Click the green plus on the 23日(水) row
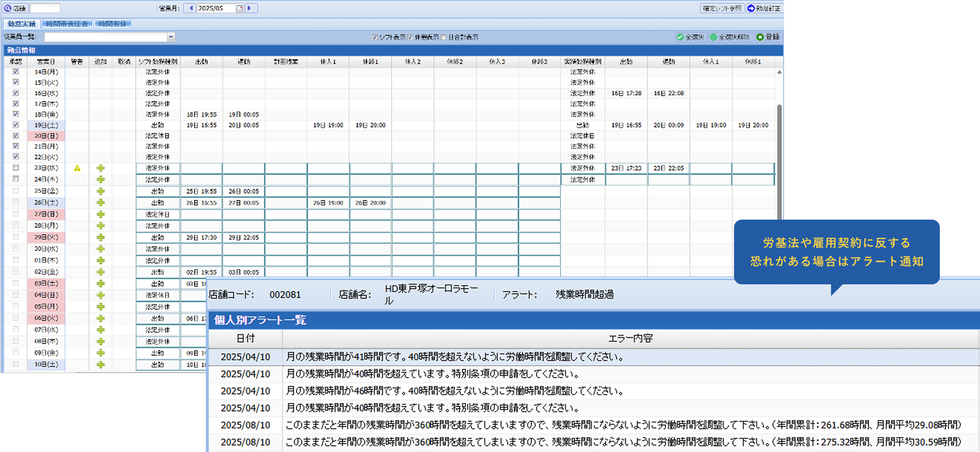This screenshot has width=980, height=452. [x=100, y=168]
